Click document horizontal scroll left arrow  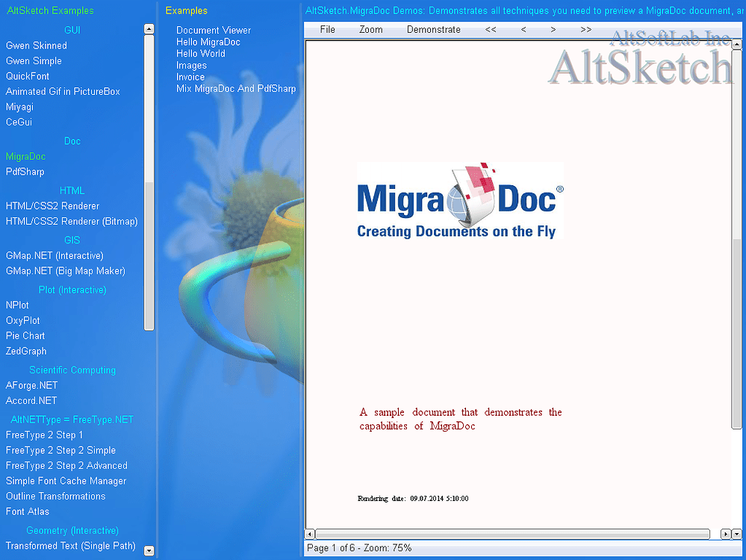tap(309, 534)
